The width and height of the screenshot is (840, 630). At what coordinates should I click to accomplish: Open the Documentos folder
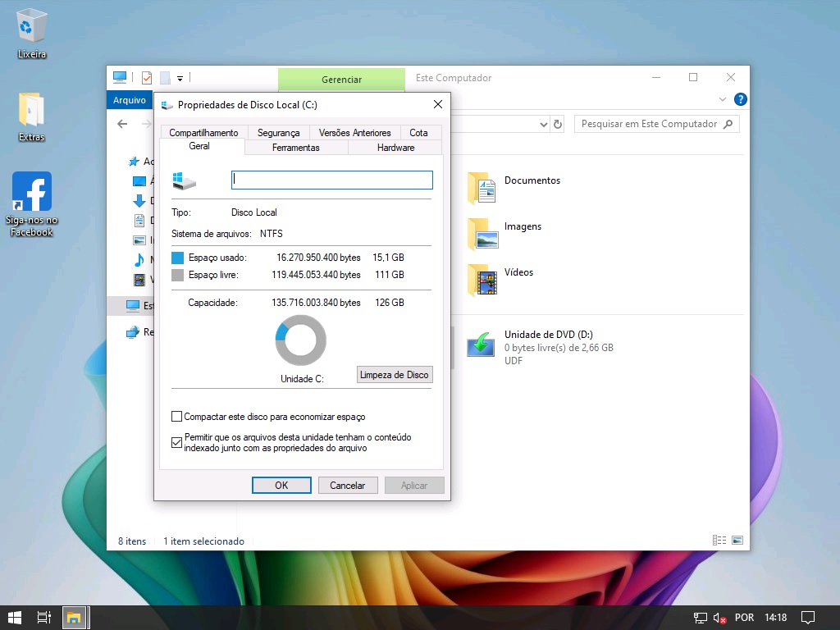click(514, 188)
